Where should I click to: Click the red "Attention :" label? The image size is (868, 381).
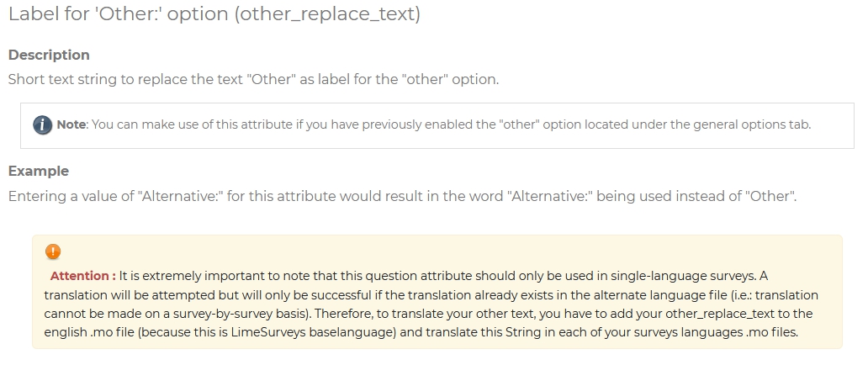(82, 276)
